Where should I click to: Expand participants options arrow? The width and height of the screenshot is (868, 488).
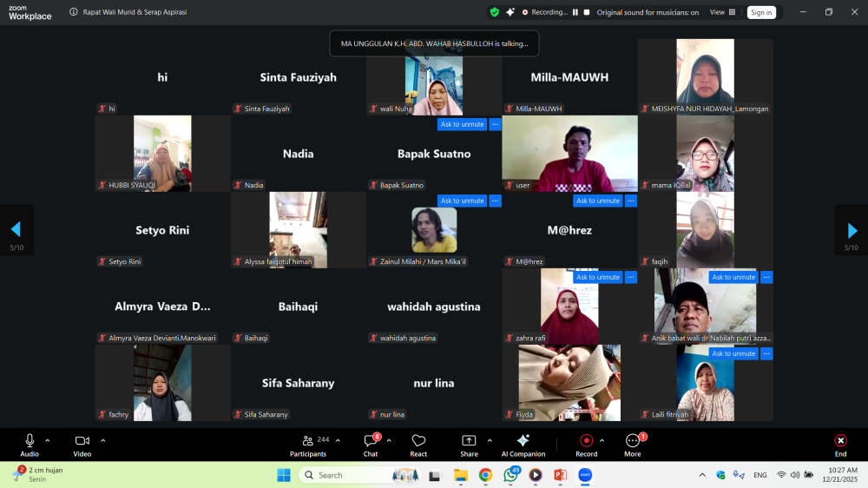tap(338, 441)
